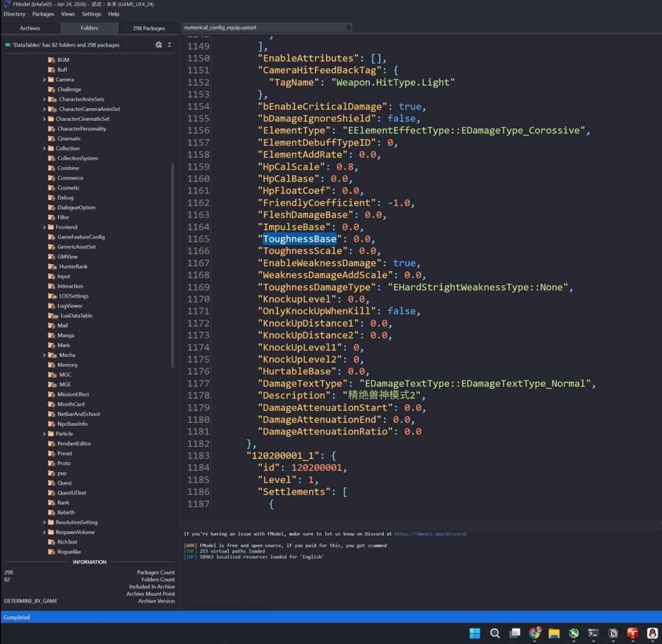
Task: Click the search icon in folders header
Action: click(x=158, y=45)
